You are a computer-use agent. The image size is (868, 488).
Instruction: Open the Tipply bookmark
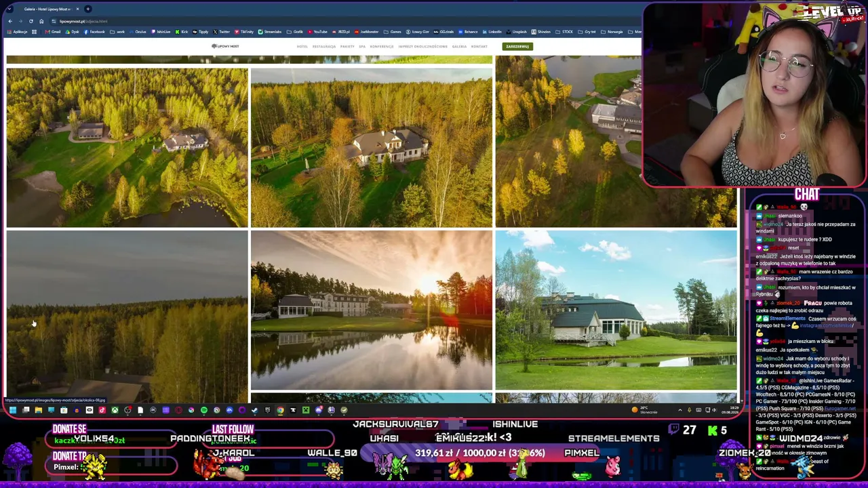(201, 32)
